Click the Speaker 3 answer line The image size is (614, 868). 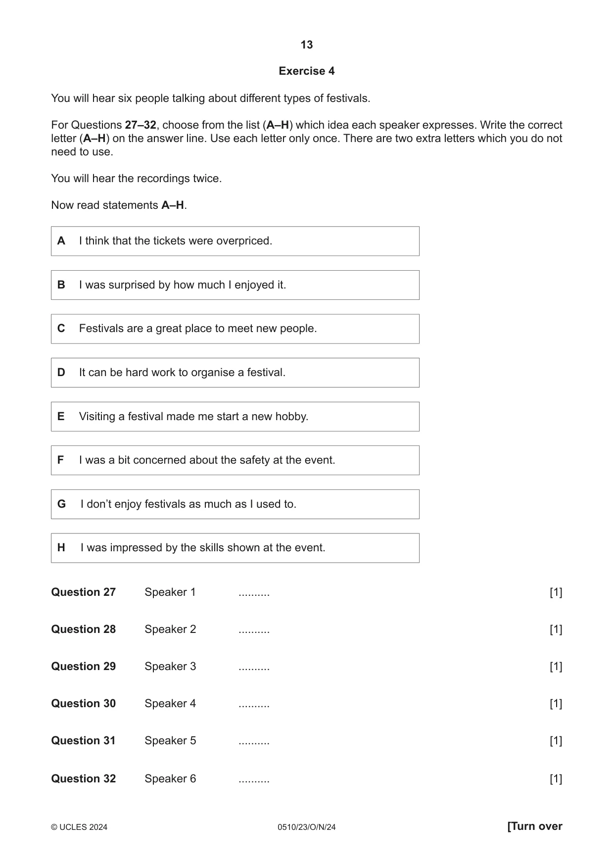click(x=254, y=667)
